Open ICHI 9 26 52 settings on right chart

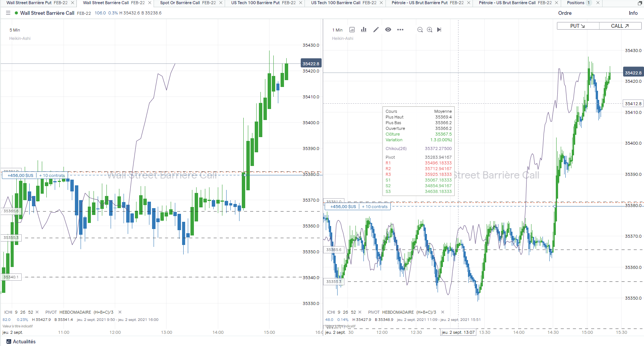(x=341, y=312)
